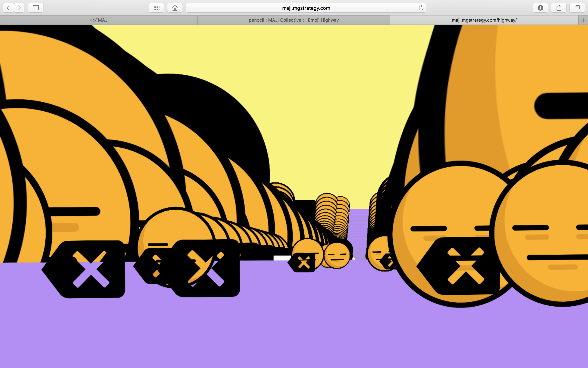Open a new tab with plus button
Image resolution: width=588 pixels, height=368 pixels.
(583, 20)
